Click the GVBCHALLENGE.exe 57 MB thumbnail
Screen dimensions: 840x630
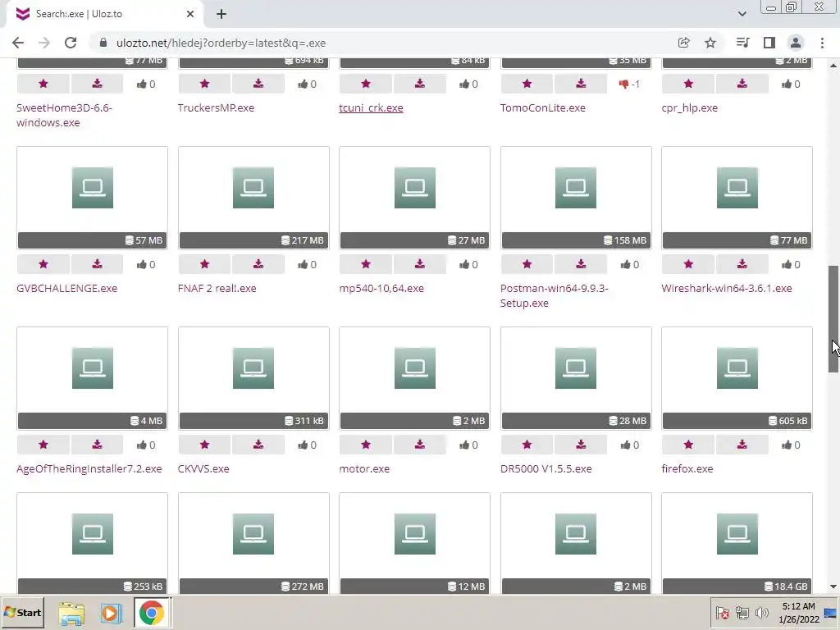coord(92,198)
